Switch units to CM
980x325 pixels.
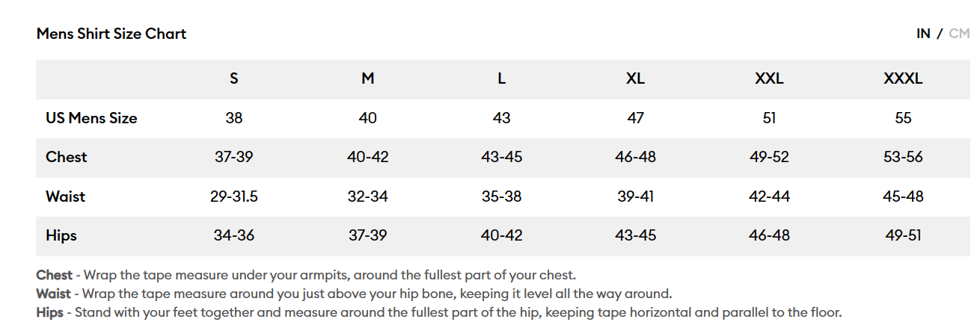pyautogui.click(x=958, y=34)
